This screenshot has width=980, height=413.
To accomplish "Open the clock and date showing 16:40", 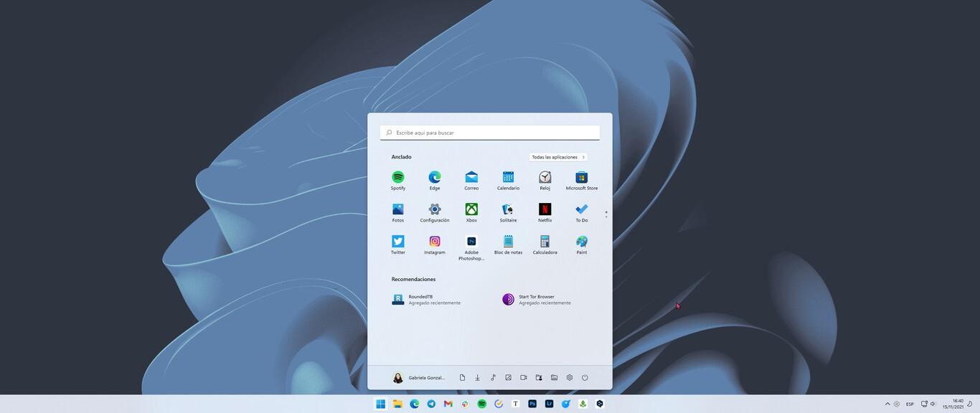I will point(953,404).
